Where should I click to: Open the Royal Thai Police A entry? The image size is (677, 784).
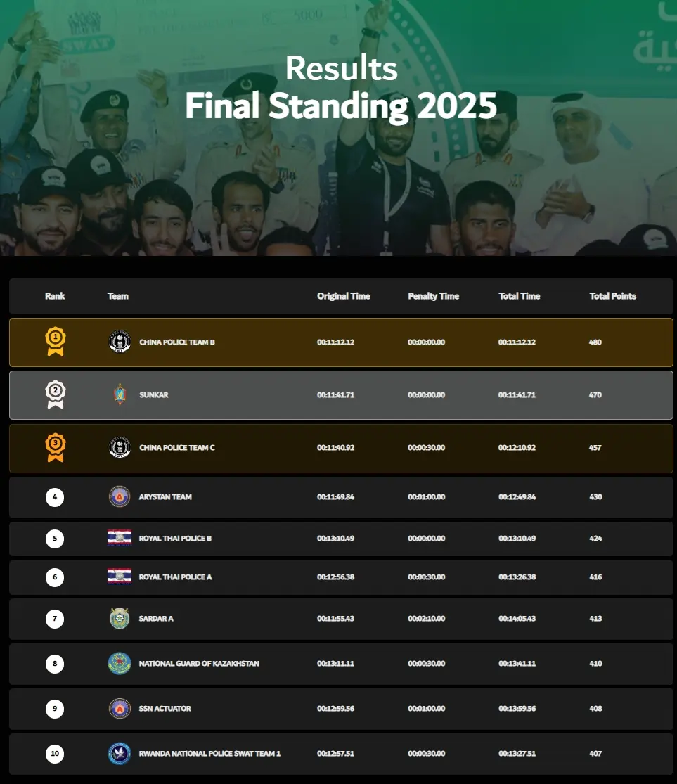[x=175, y=577]
